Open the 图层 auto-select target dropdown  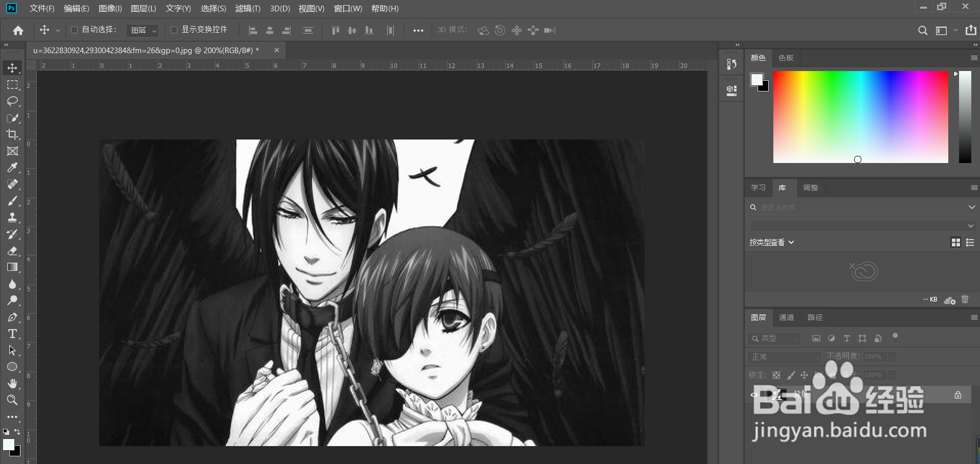142,31
